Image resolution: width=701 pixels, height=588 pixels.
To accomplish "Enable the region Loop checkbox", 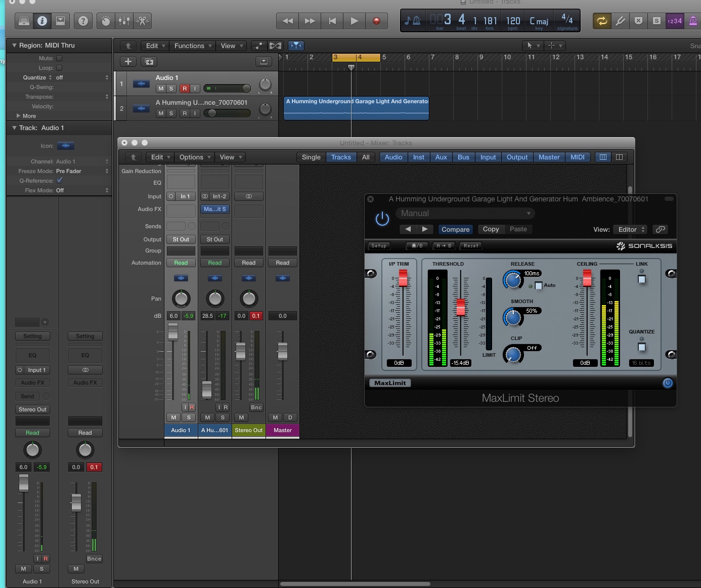I will [59, 68].
